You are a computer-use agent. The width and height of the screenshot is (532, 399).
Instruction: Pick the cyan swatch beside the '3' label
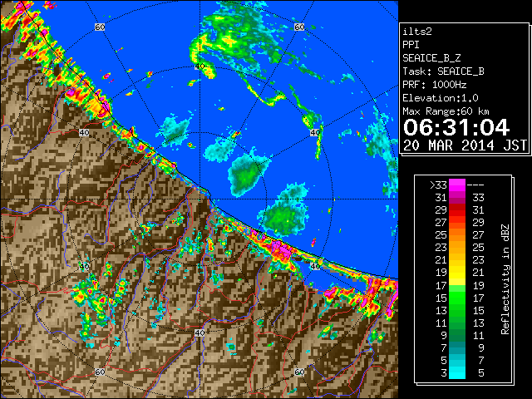457,372
